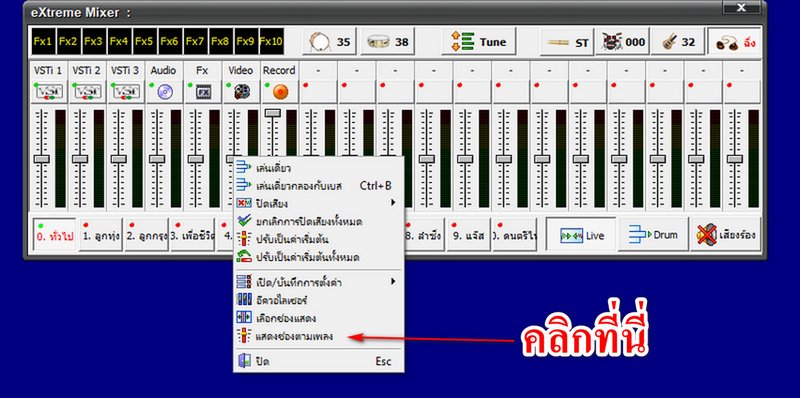Click the snare drum 38 button
The width and height of the screenshot is (800, 398).
(x=388, y=42)
